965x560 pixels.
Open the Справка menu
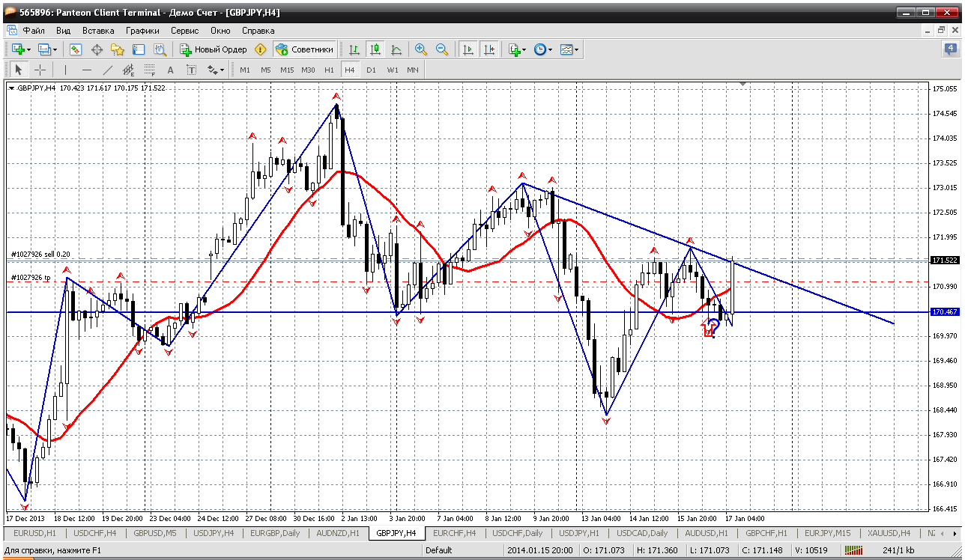(x=258, y=31)
